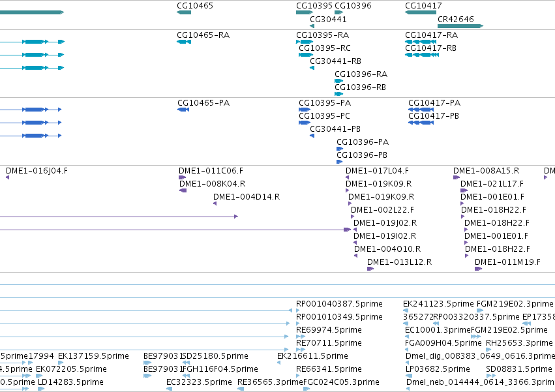Select clone end DME1-002L22.F

[382, 210]
